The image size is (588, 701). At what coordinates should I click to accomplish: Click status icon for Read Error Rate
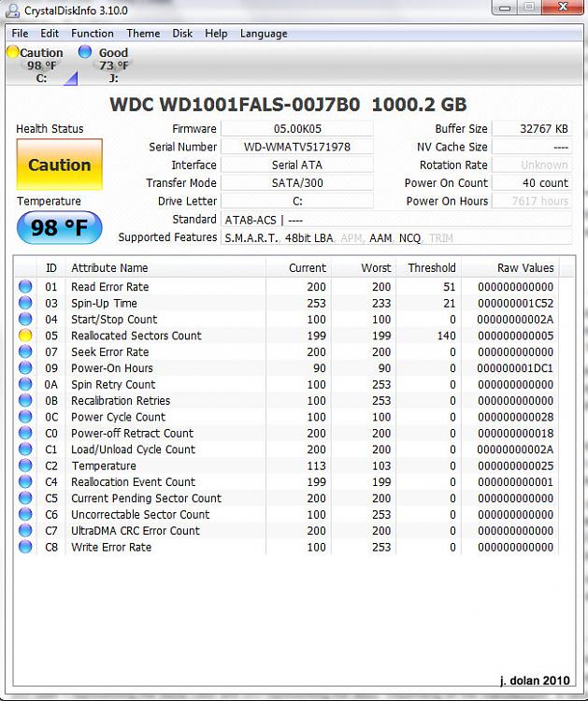25,287
